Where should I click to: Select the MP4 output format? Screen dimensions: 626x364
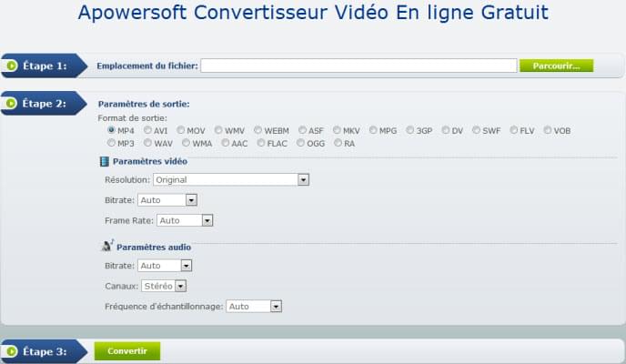111,130
